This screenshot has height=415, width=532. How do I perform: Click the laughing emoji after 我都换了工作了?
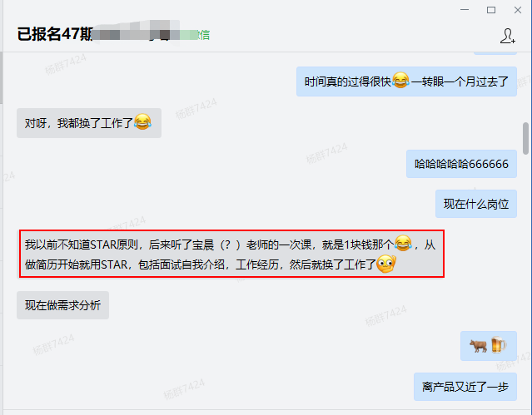142,121
